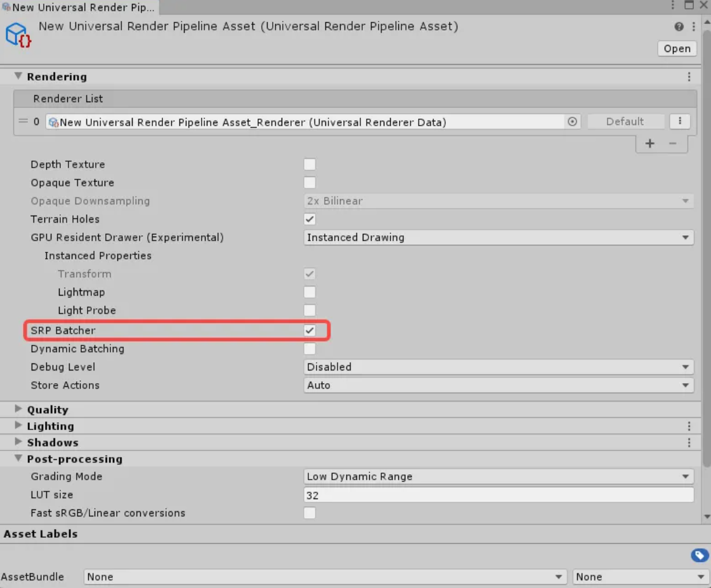The height and width of the screenshot is (588, 711).
Task: Grab the renderer 0 reorder handle
Action: pyautogui.click(x=23, y=122)
